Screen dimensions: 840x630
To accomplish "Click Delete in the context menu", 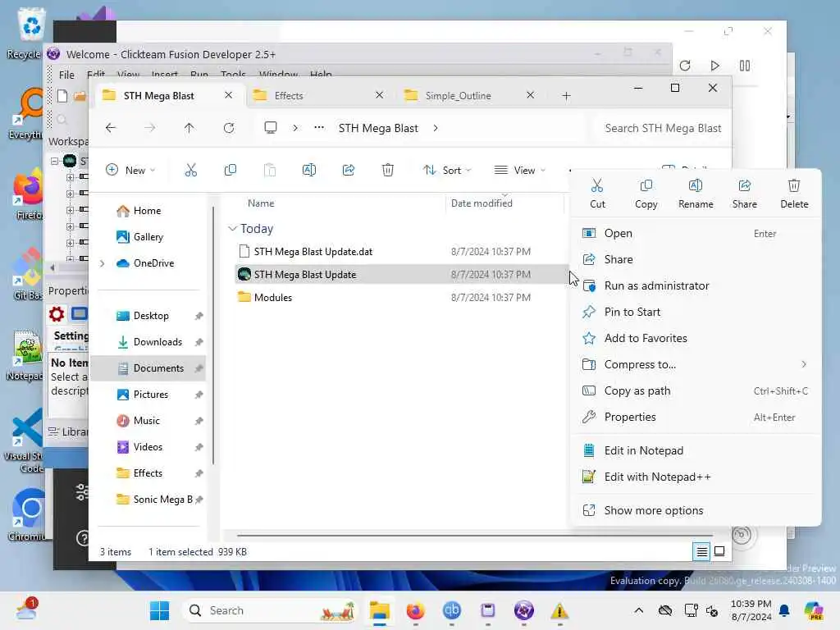I will tap(794, 194).
